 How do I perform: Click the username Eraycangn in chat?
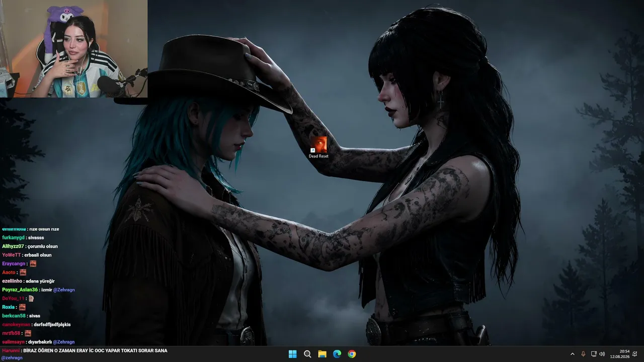click(x=14, y=263)
